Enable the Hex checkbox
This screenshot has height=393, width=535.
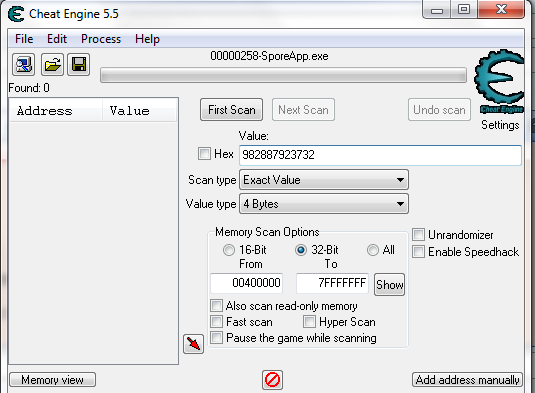click(x=204, y=154)
